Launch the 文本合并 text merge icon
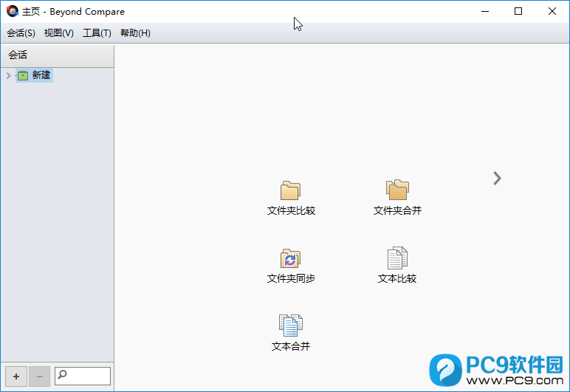The image size is (570, 392). 290,325
